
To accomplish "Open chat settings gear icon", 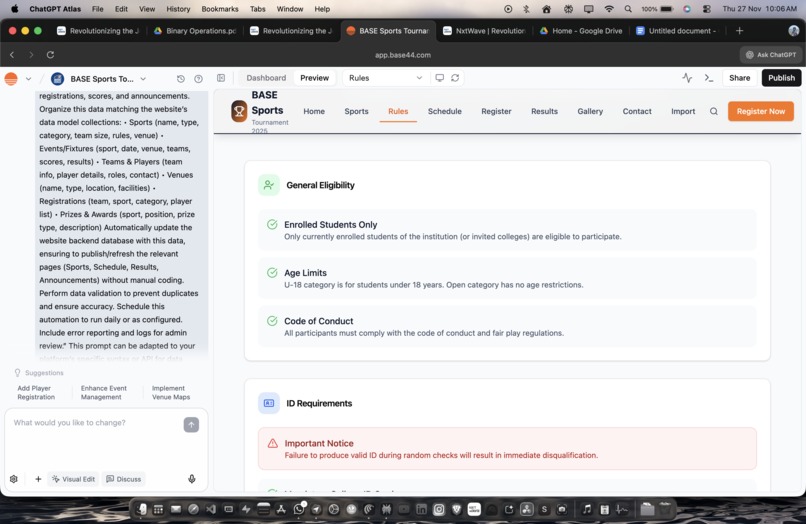I will 14,479.
